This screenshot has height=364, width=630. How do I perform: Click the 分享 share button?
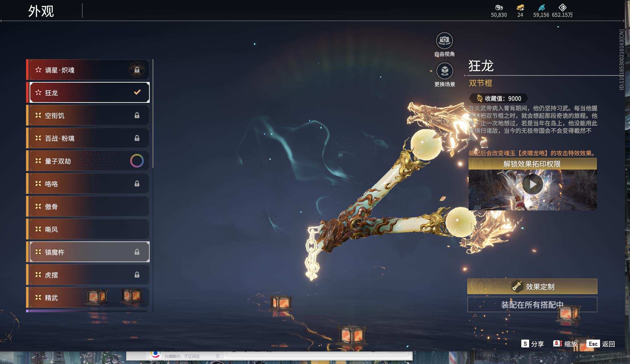[x=532, y=344]
